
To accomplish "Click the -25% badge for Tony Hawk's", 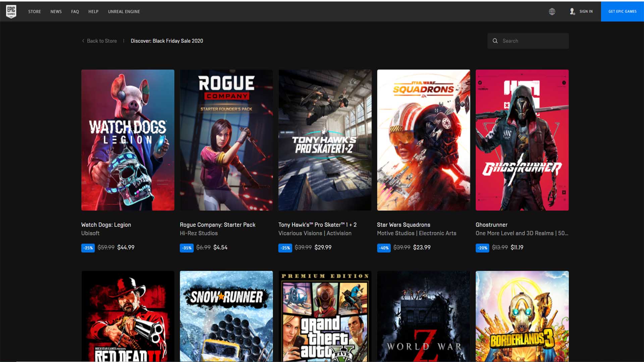I will coord(285,248).
